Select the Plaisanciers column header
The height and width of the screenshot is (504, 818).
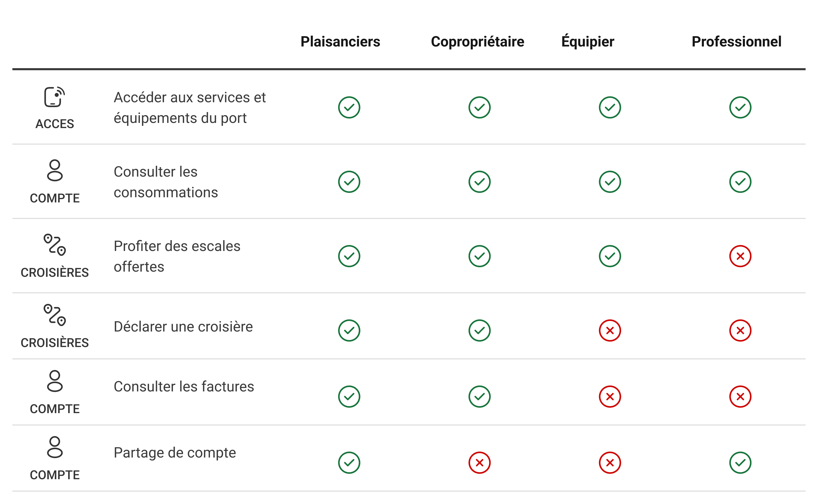[x=340, y=42]
